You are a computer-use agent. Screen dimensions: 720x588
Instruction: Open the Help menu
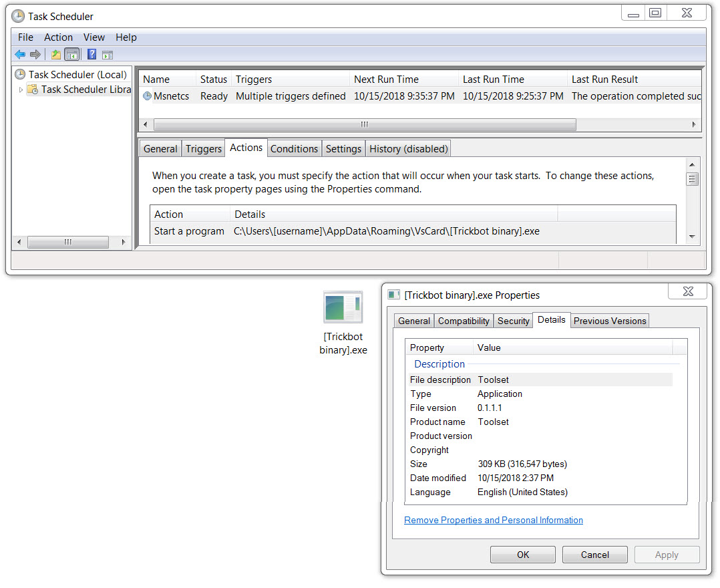coord(126,37)
